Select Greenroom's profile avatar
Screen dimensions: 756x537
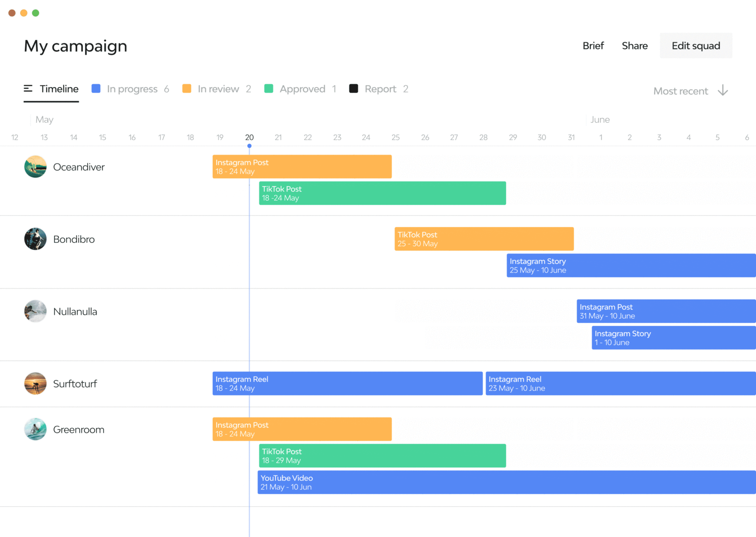pos(35,429)
